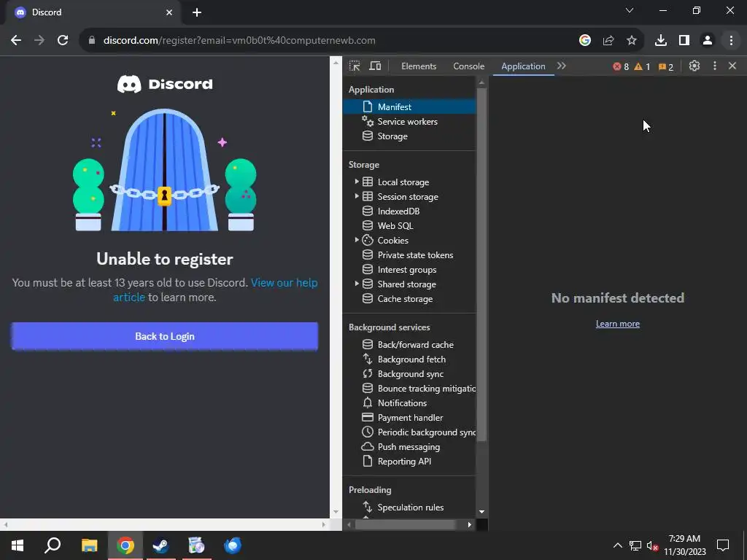
Task: Click the Google icon in address bar
Action: click(585, 41)
